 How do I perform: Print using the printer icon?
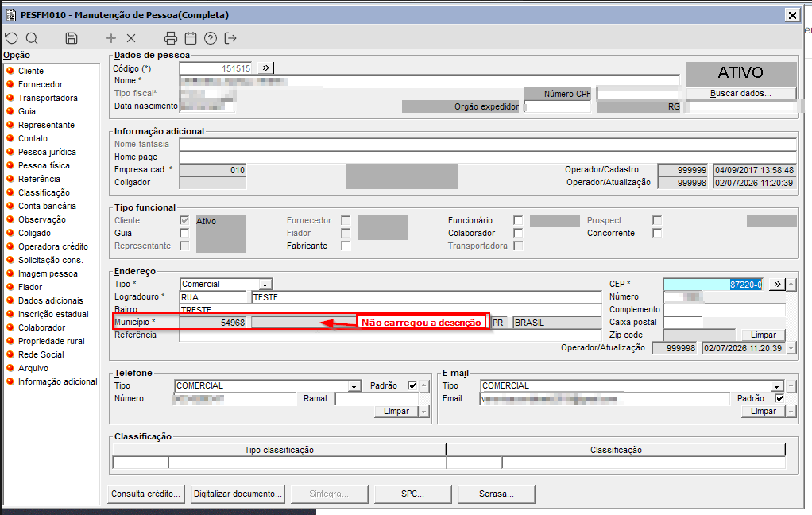tap(170, 38)
